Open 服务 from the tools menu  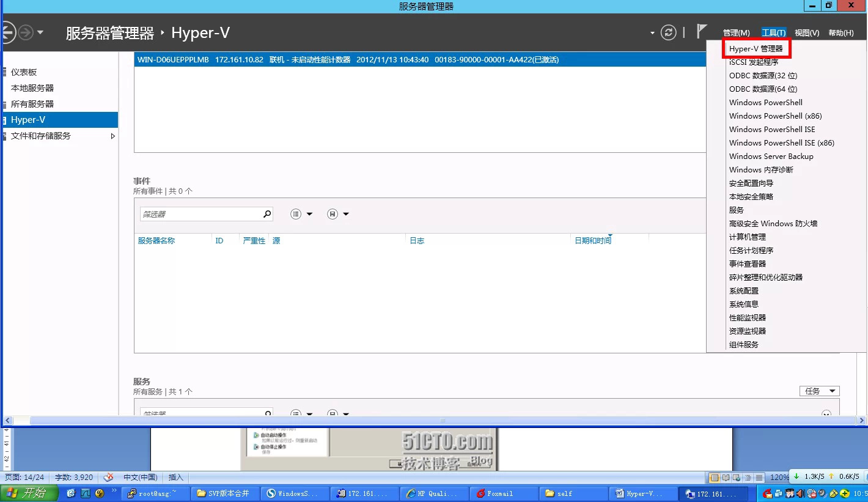(737, 210)
